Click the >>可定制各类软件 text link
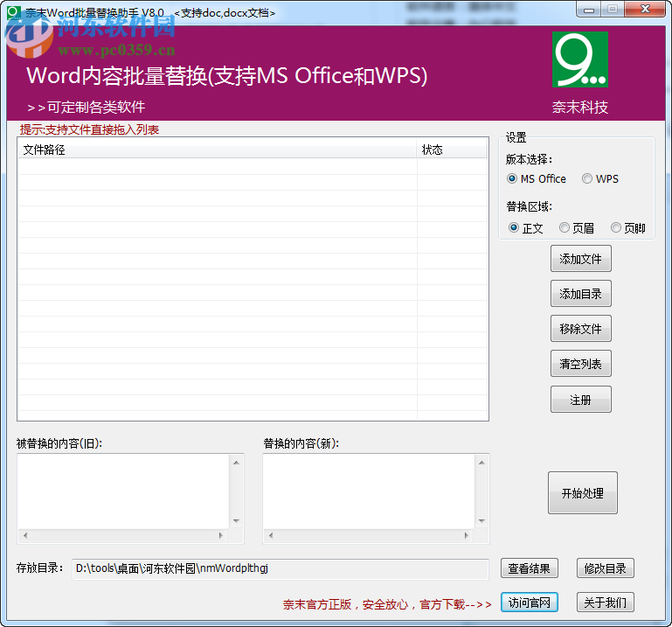Image resolution: width=672 pixels, height=627 pixels. (x=87, y=107)
